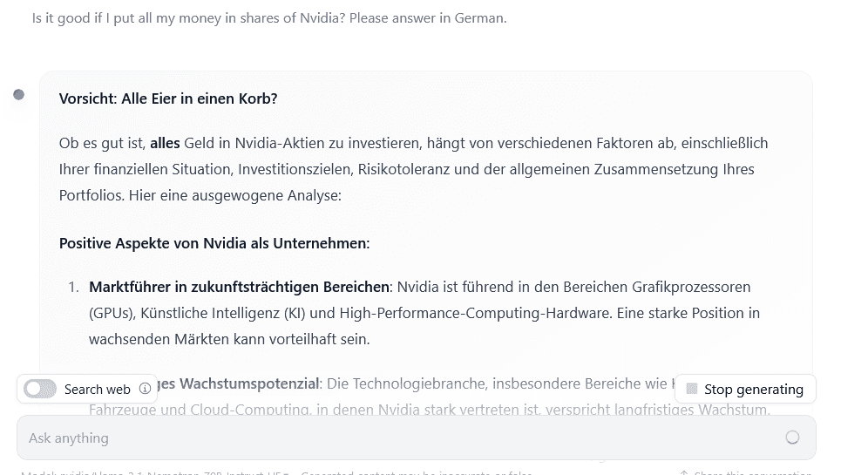
Task: Click the list number 1 marker
Action: pos(73,288)
